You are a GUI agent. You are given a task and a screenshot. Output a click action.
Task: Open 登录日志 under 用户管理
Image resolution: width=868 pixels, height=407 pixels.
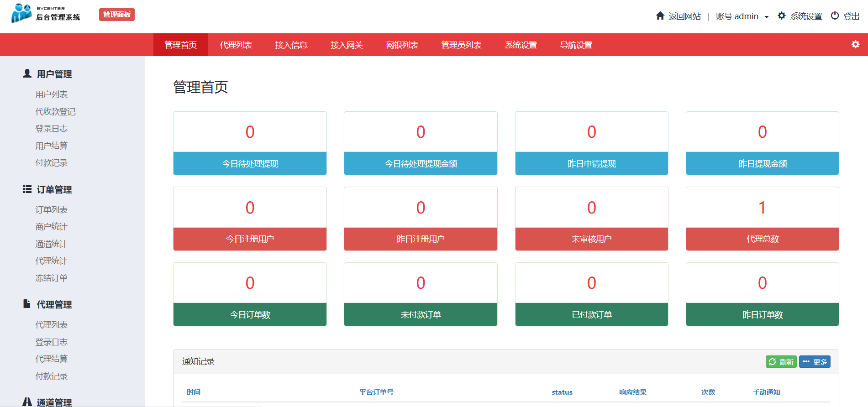click(52, 129)
